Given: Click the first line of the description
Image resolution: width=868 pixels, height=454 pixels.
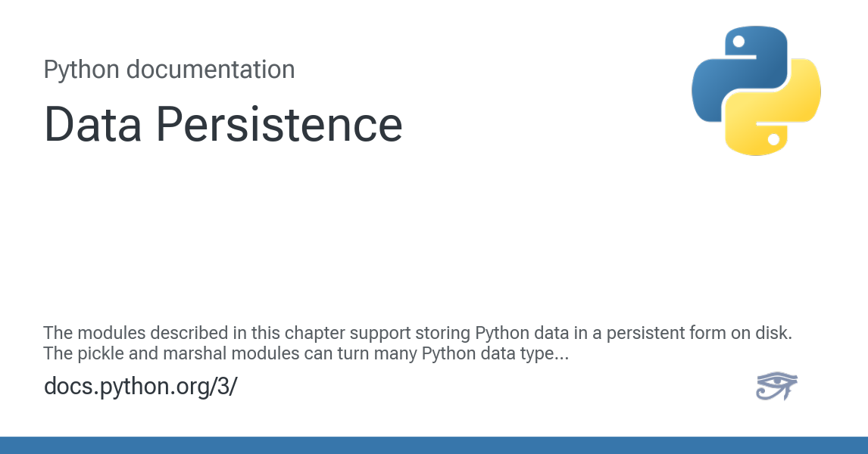Looking at the screenshot, I should point(417,333).
